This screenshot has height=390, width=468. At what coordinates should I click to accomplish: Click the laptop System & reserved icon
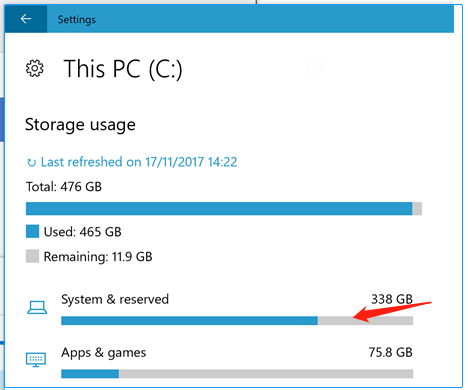[37, 307]
